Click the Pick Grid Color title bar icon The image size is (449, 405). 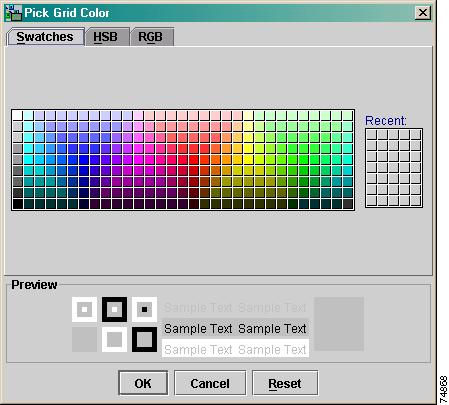coord(13,13)
